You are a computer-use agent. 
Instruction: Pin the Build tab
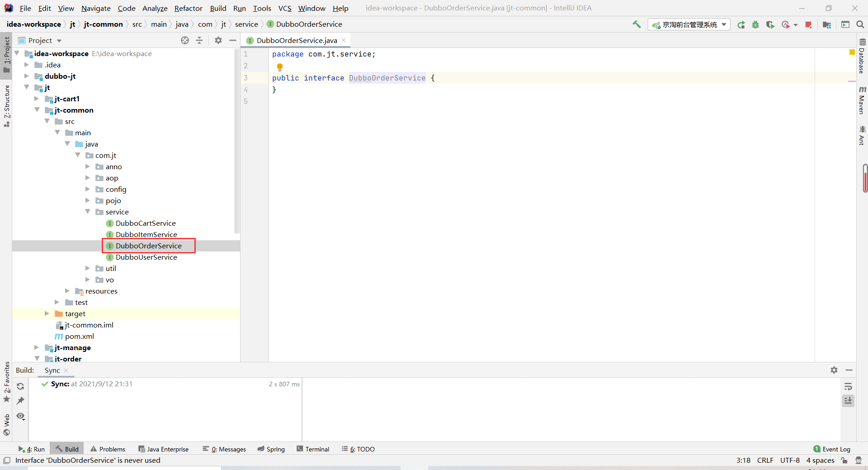[20, 401]
